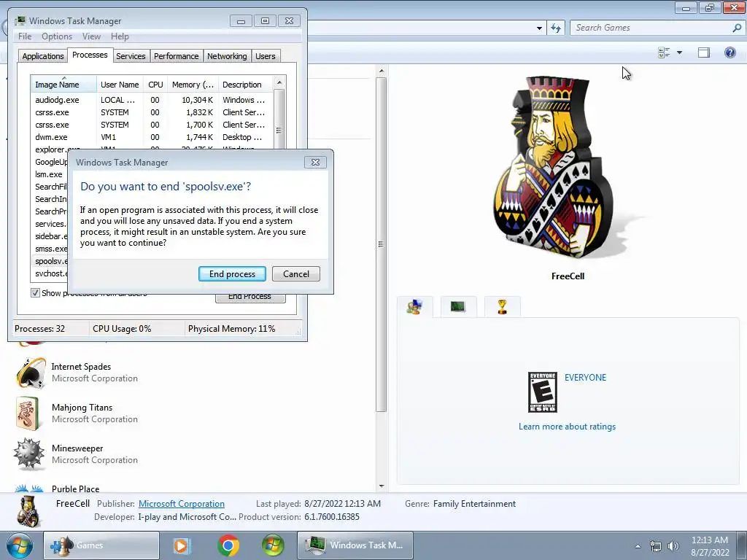Image resolution: width=747 pixels, height=560 pixels.
Task: Follow the EVERYONE rating link
Action: [585, 378]
